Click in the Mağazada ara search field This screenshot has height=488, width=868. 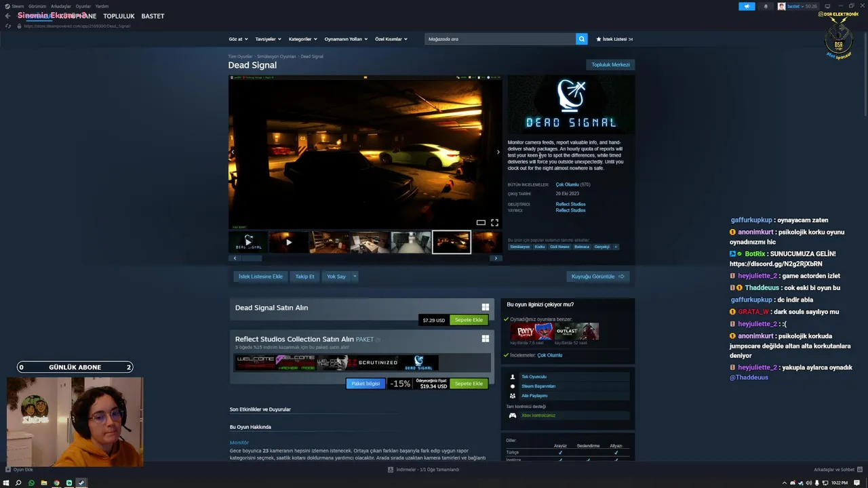point(500,39)
